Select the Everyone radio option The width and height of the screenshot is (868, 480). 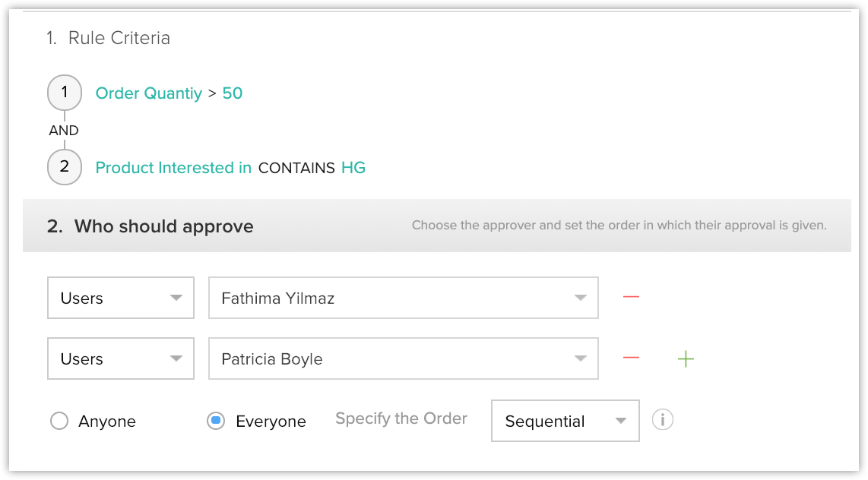click(x=216, y=421)
